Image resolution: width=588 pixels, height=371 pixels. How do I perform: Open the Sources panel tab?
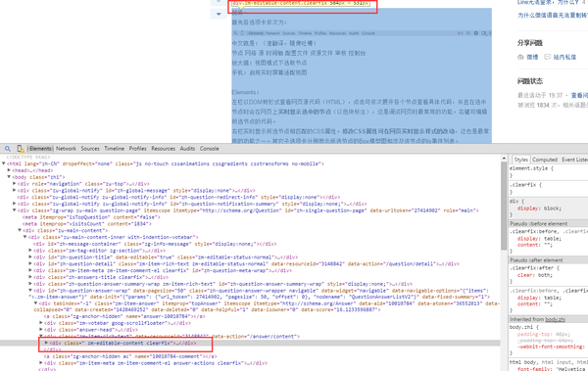click(90, 149)
